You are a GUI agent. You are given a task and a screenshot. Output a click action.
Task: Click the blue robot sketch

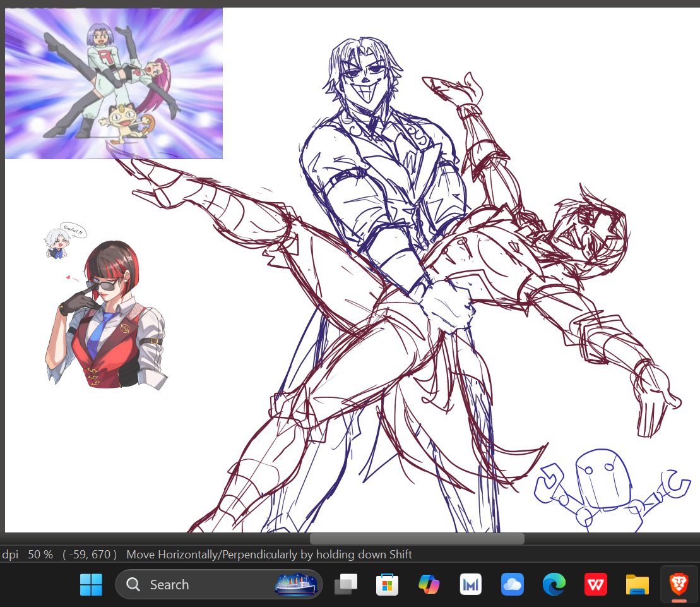pos(612,490)
